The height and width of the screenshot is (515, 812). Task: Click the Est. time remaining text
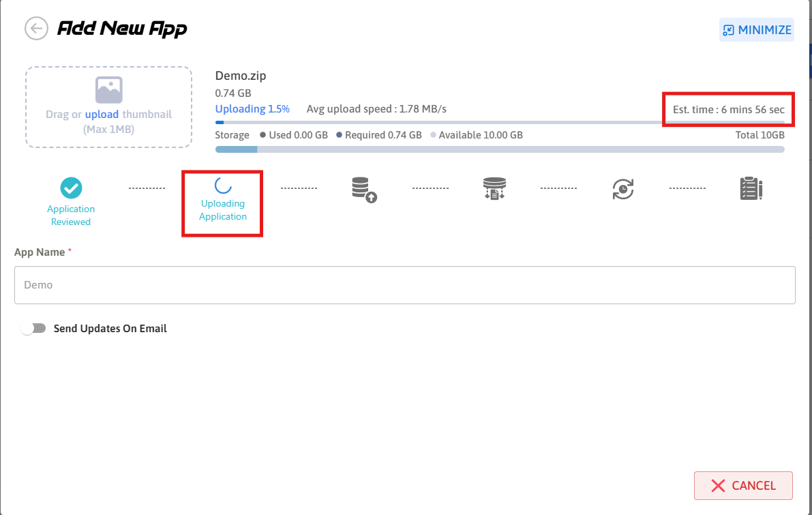click(728, 109)
